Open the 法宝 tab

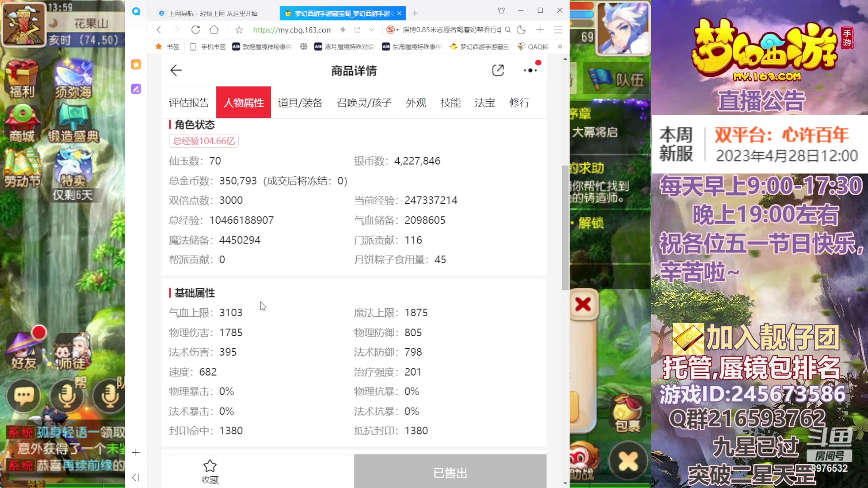tap(485, 103)
